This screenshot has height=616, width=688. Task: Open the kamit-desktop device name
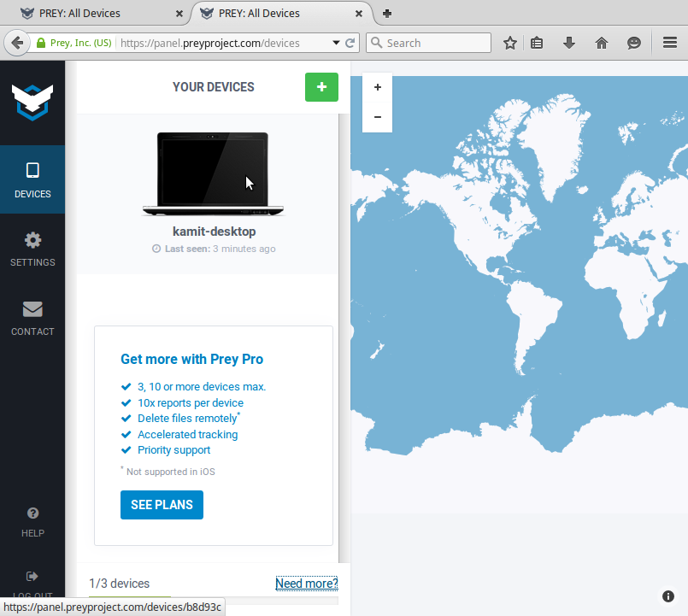point(215,232)
